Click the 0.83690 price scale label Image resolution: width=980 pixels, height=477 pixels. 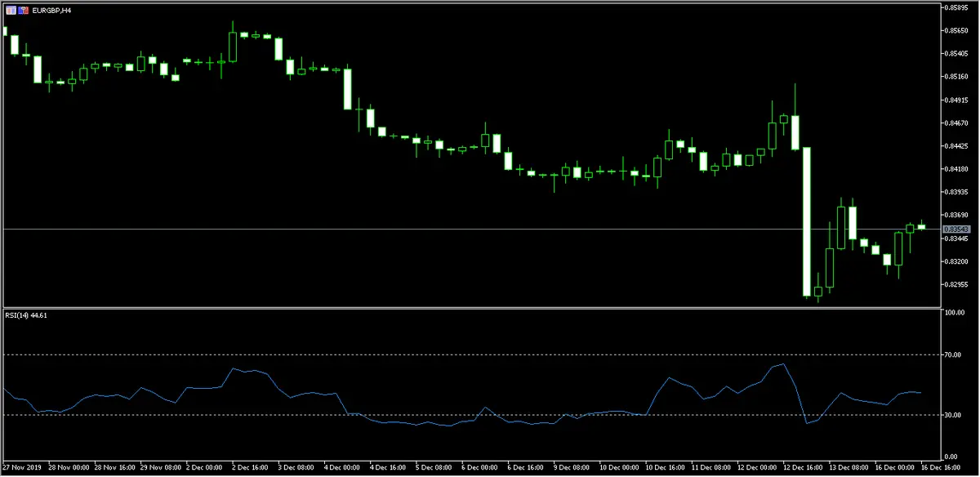pyautogui.click(x=957, y=216)
